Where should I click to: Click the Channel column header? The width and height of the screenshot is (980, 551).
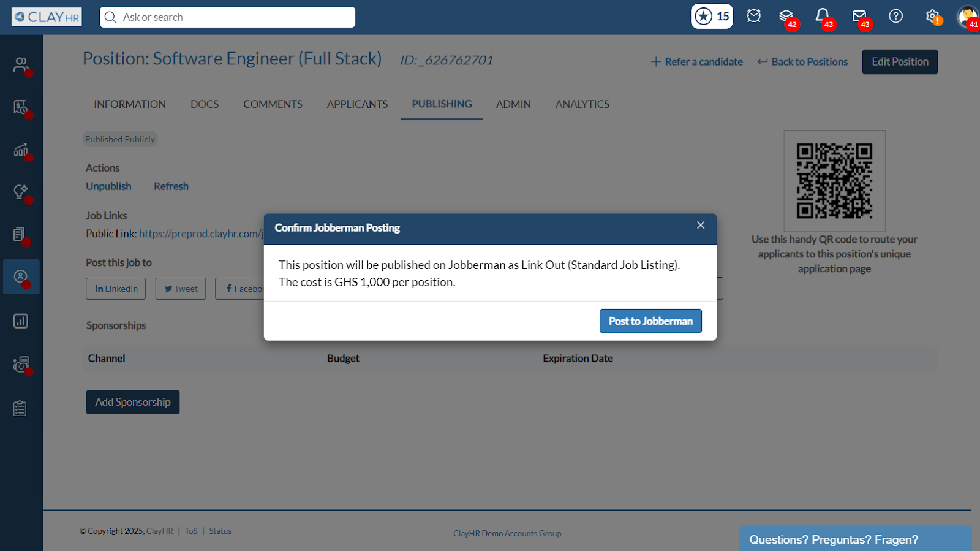pos(107,359)
